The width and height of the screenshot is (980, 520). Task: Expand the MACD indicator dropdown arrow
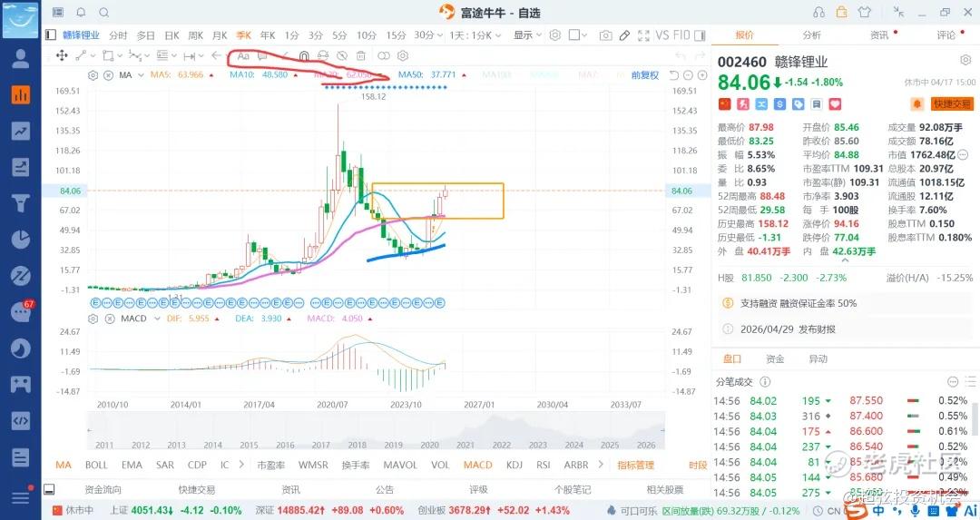click(x=157, y=319)
